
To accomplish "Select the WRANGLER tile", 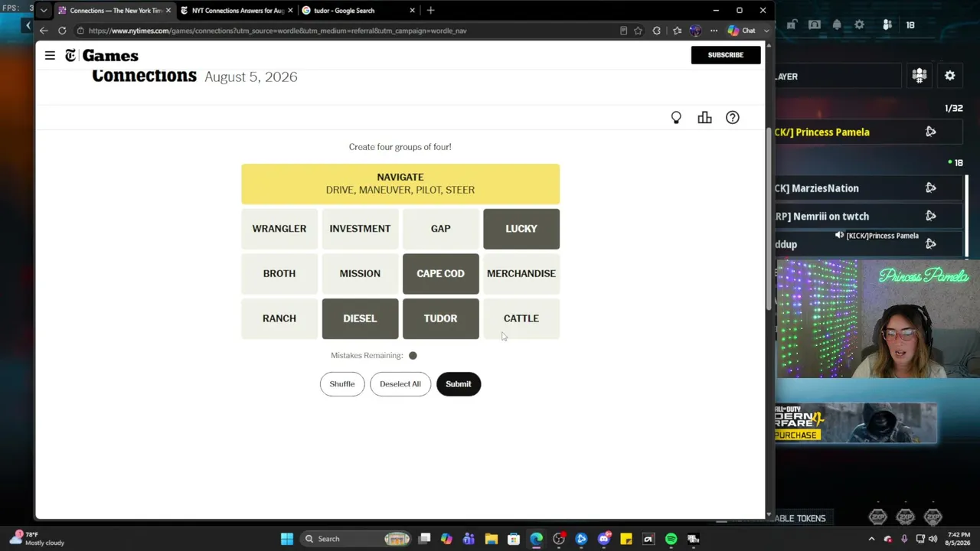I will tap(279, 229).
